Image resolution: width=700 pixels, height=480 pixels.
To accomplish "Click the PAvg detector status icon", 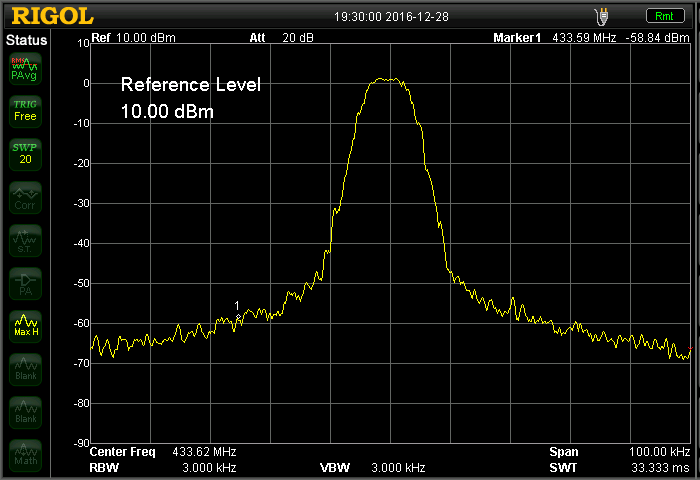I will tap(25, 68).
